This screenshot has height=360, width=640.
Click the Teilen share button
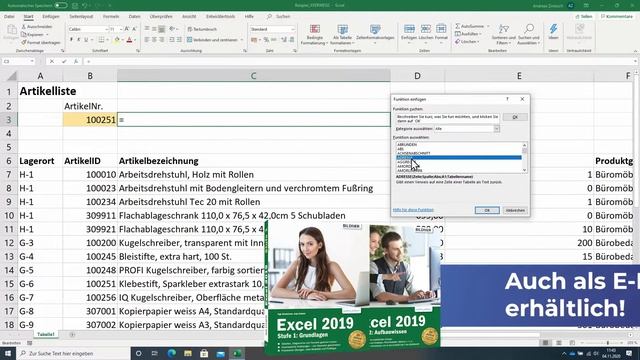tap(584, 16)
